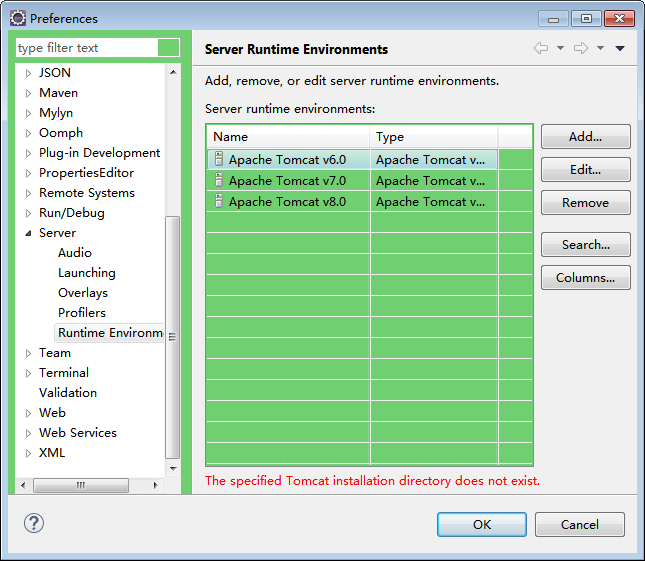Click the Add... button
The image size is (645, 561).
[x=585, y=137]
